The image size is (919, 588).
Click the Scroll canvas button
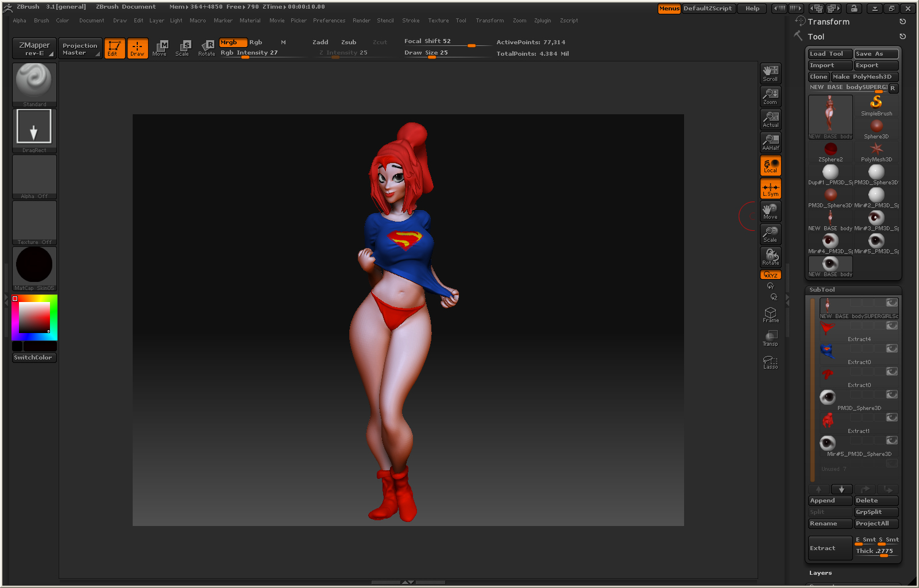[x=770, y=73]
